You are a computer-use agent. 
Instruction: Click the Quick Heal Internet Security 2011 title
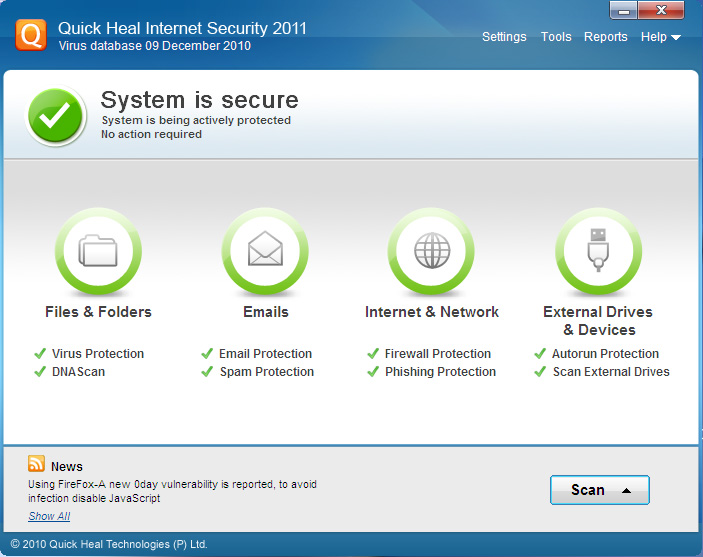[x=182, y=28]
